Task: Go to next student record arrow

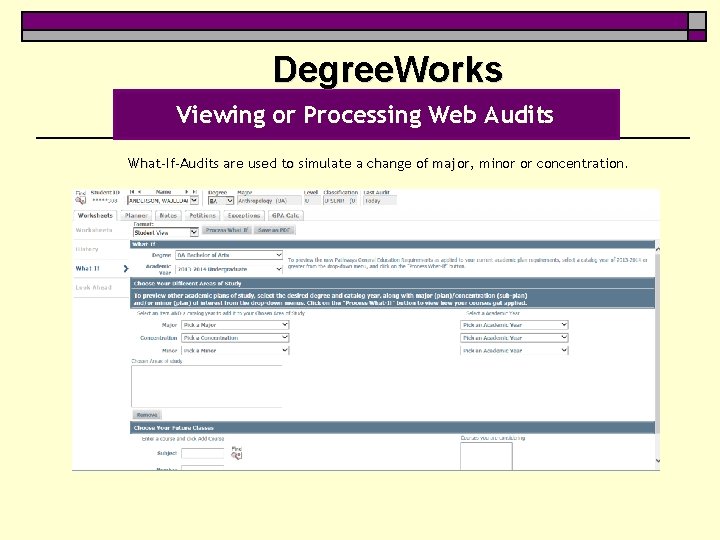Action: (x=186, y=192)
